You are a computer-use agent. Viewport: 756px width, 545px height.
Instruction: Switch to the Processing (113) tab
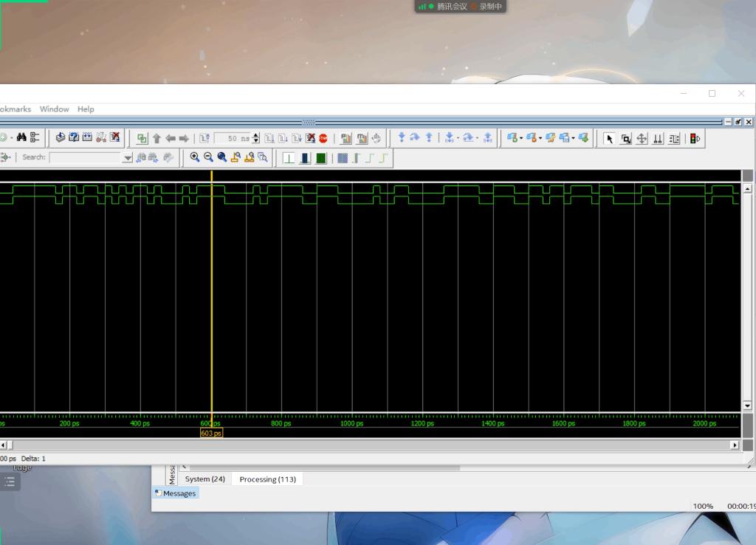click(x=267, y=479)
